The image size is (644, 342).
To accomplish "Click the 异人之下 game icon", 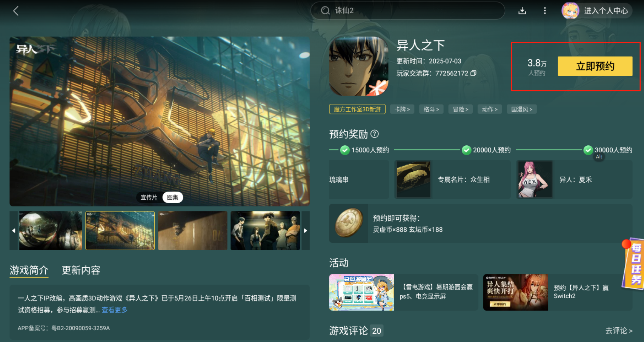I will (358, 66).
